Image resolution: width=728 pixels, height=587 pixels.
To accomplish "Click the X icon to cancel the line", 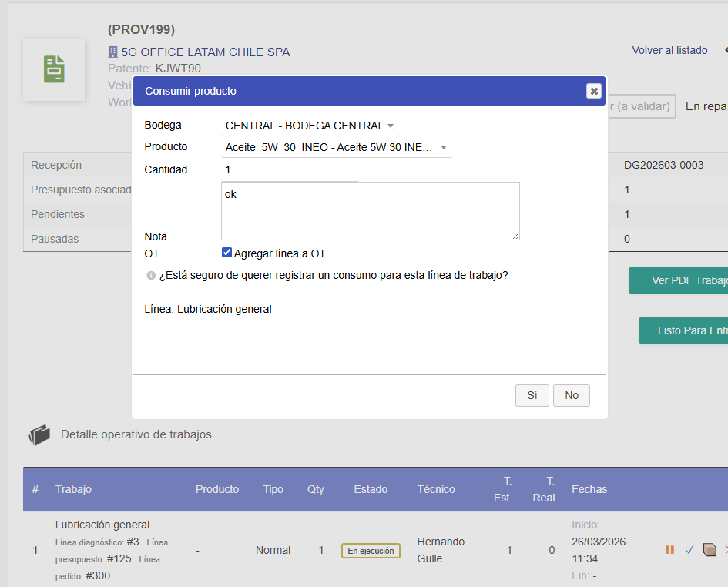I will coord(725,549).
